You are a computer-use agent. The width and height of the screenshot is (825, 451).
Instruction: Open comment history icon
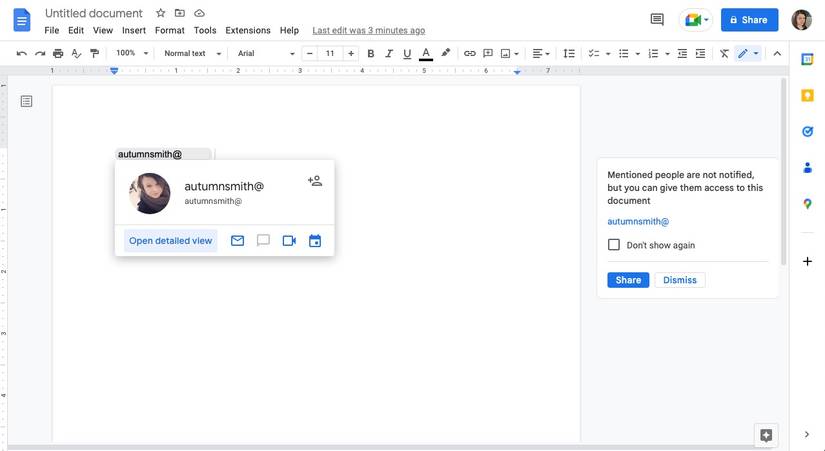[x=657, y=20]
